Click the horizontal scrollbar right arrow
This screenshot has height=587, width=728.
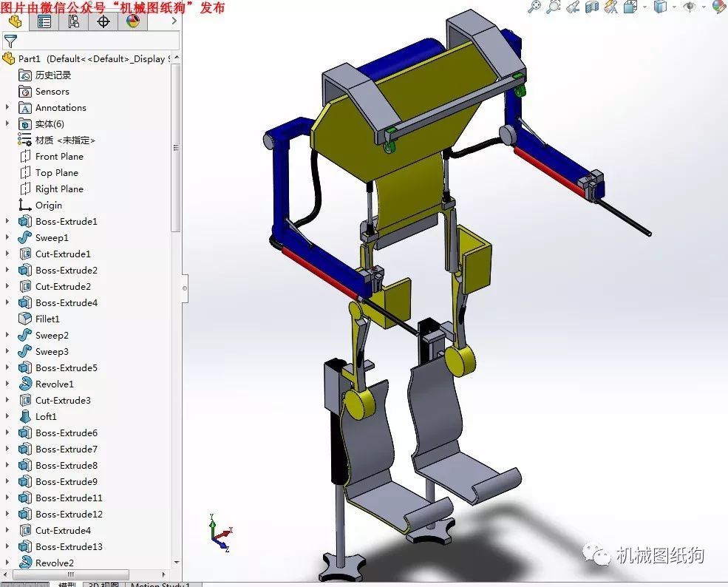(163, 574)
